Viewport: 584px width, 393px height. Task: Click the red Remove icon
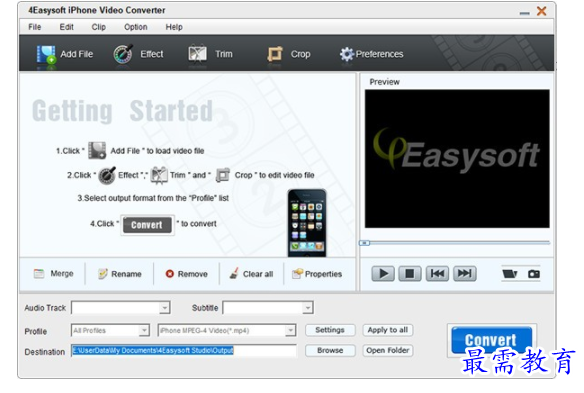tap(169, 274)
